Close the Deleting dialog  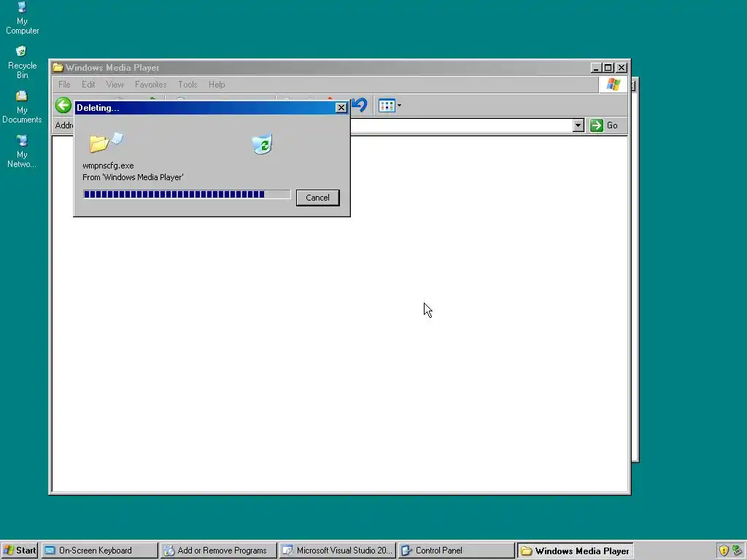tap(341, 108)
